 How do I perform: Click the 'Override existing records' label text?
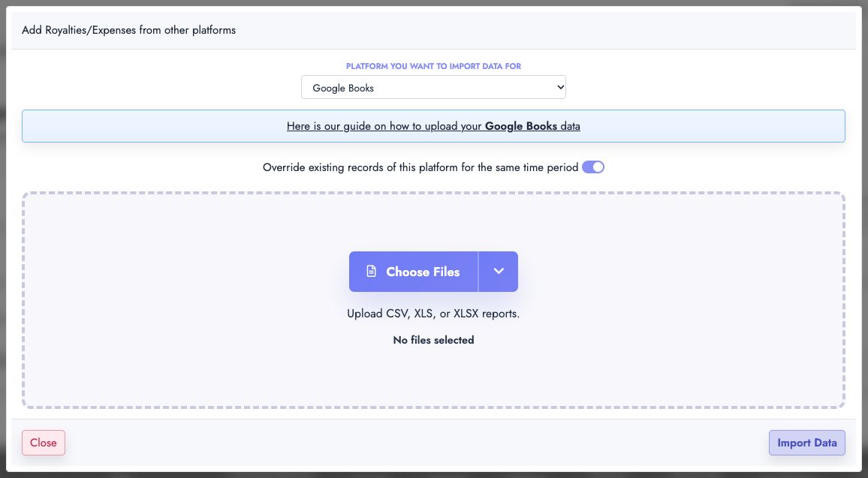420,167
